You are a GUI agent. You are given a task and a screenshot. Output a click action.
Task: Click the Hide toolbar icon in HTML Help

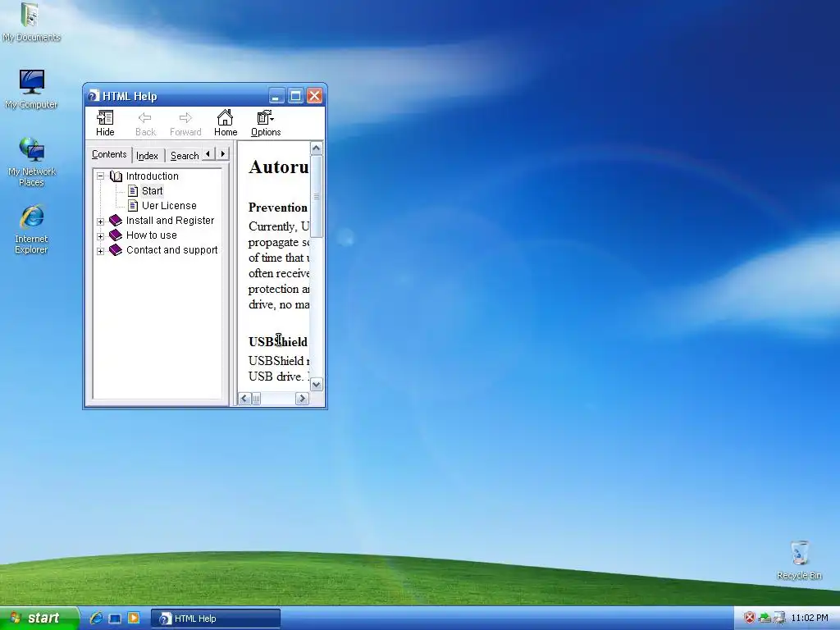tap(105, 123)
